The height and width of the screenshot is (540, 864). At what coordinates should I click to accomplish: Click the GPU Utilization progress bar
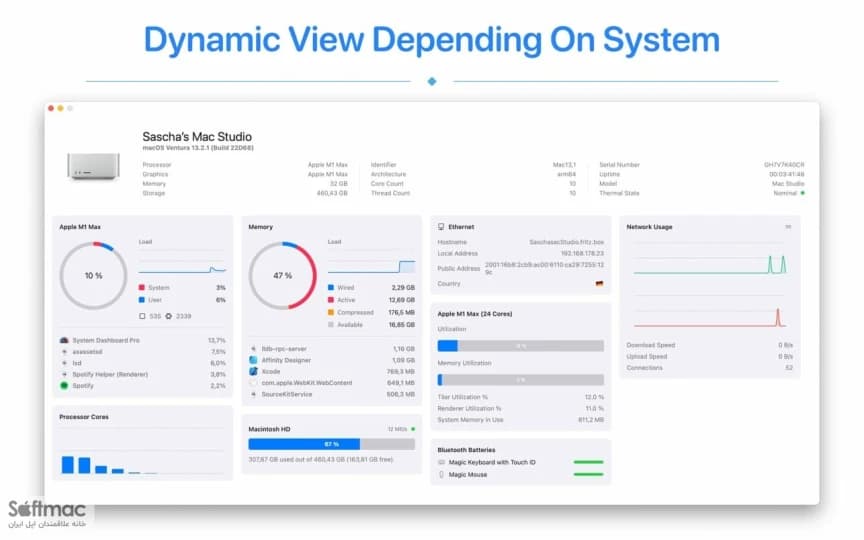pyautogui.click(x=521, y=346)
